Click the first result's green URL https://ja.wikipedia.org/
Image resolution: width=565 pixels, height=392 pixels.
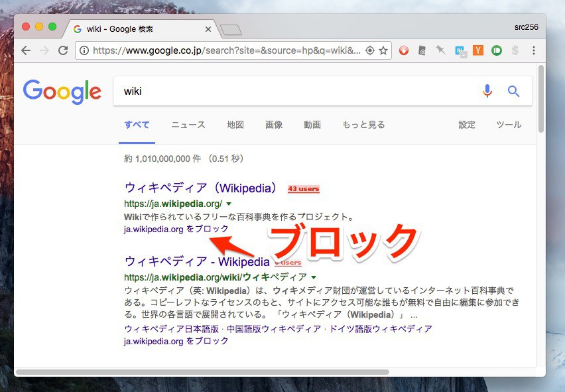pyautogui.click(x=173, y=204)
